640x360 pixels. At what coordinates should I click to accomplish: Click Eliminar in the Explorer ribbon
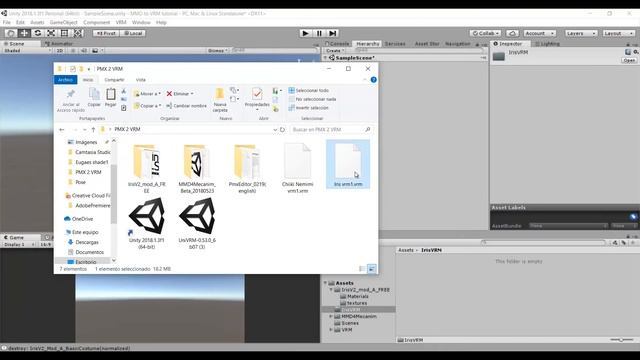[x=180, y=93]
